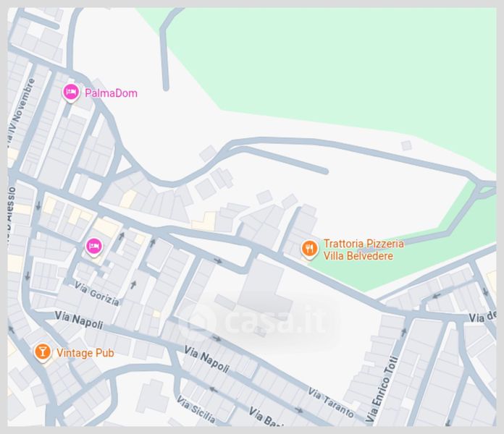Click the casa.it watermark logo

[256, 318]
